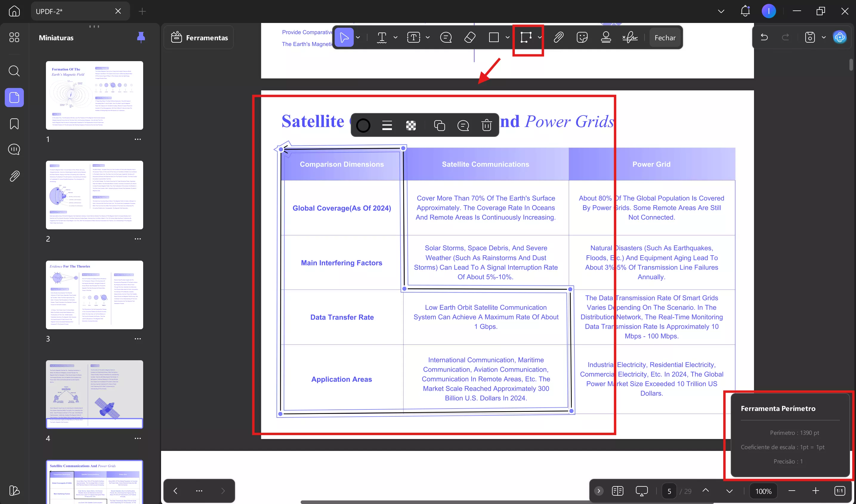856x504 pixels.
Task: Toggle the pin on the Miniaturas panel
Action: (x=141, y=37)
